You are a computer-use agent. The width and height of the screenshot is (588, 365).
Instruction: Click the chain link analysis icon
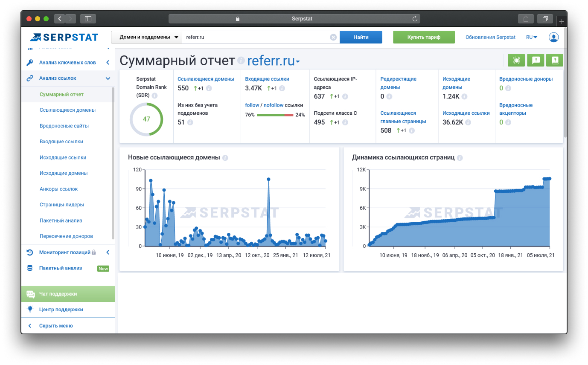pos(30,78)
